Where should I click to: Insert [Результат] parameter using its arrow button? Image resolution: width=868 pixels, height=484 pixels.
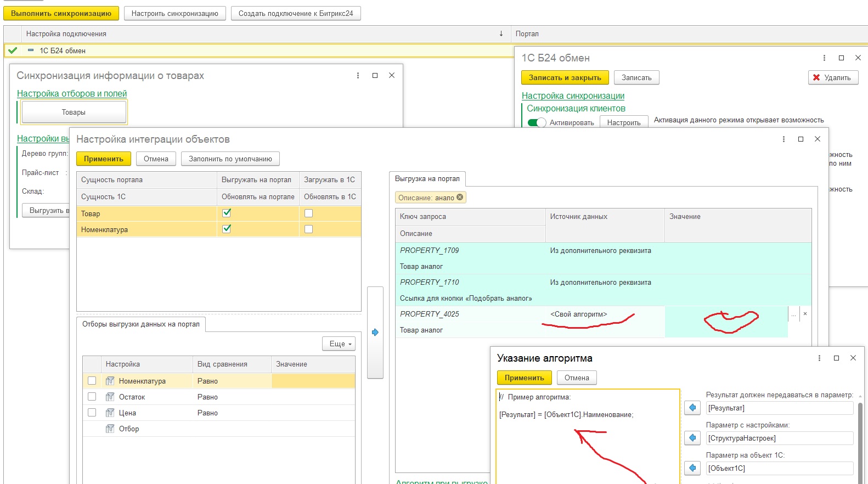[692, 408]
